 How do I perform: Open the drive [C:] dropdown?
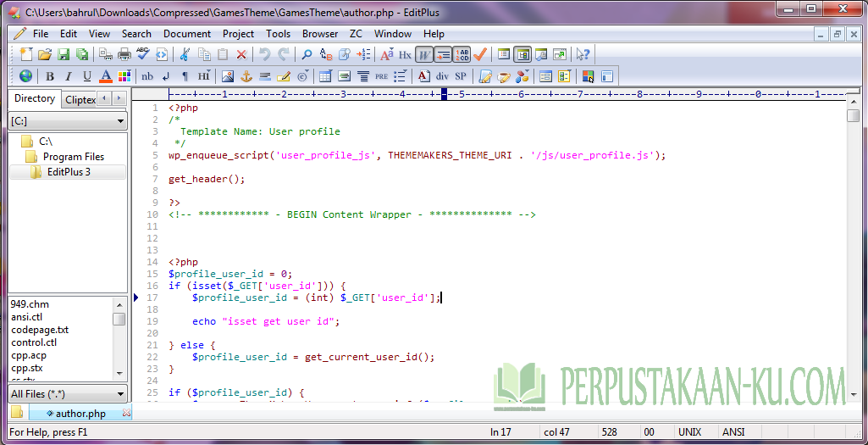68,121
